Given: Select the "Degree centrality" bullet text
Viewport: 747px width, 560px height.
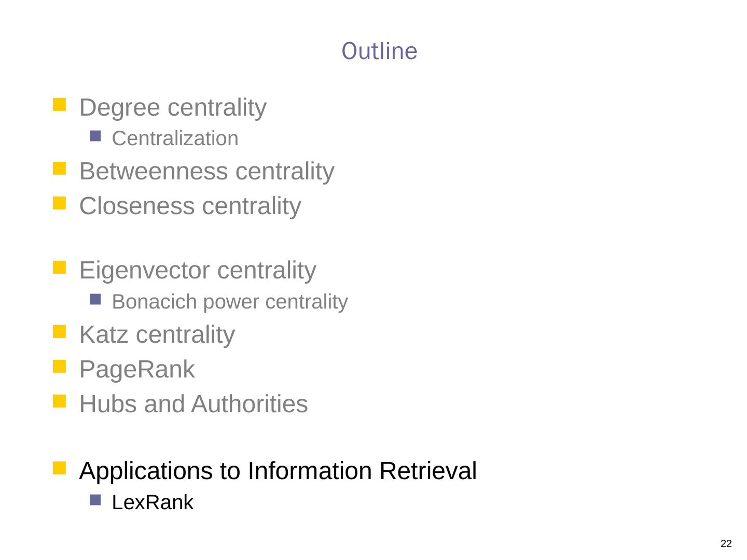Looking at the screenshot, I should 173,108.
